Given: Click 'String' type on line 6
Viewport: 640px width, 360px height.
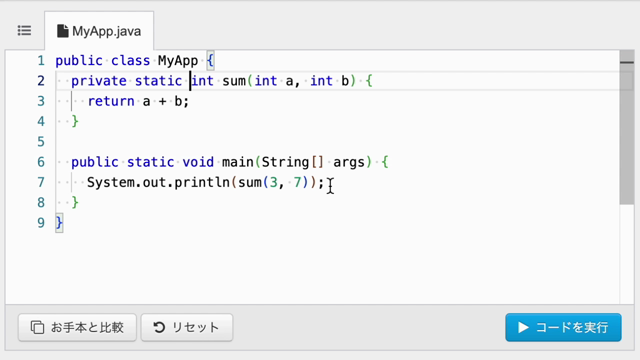Looking at the screenshot, I should coord(285,162).
